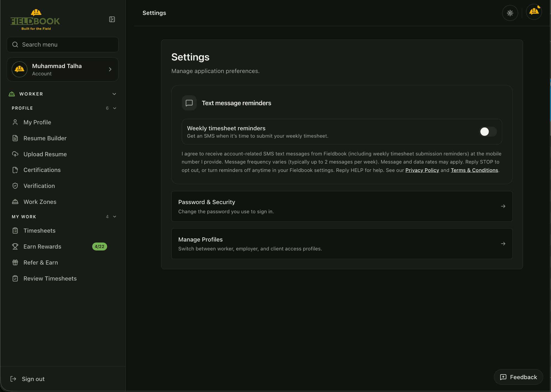Click the Timesheets label
Image resolution: width=551 pixels, height=392 pixels.
[x=39, y=231]
